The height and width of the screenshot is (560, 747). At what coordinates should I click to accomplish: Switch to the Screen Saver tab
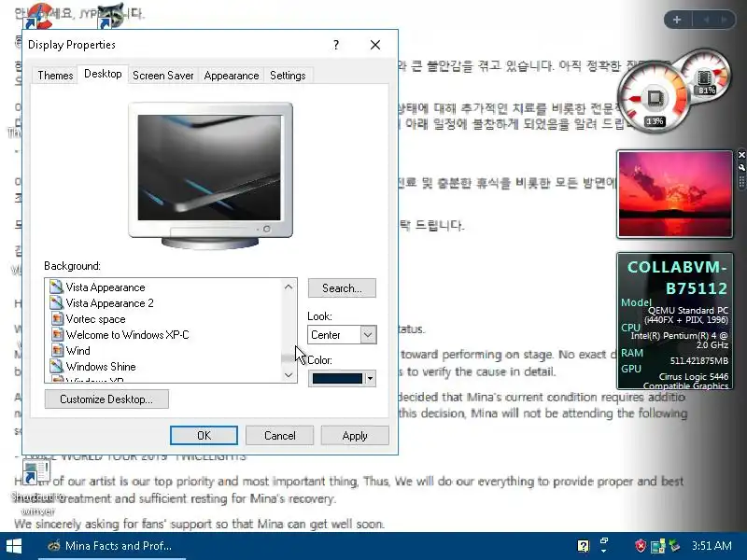point(162,76)
